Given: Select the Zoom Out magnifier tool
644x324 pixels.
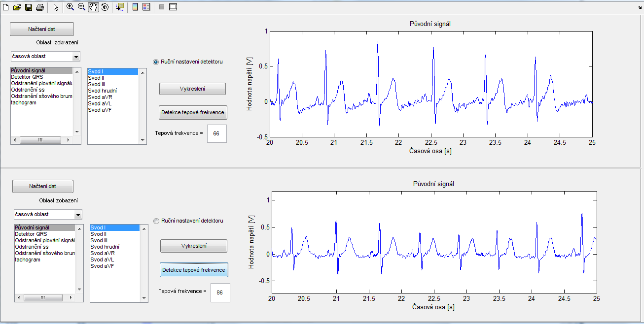Looking at the screenshot, I should tap(82, 7).
